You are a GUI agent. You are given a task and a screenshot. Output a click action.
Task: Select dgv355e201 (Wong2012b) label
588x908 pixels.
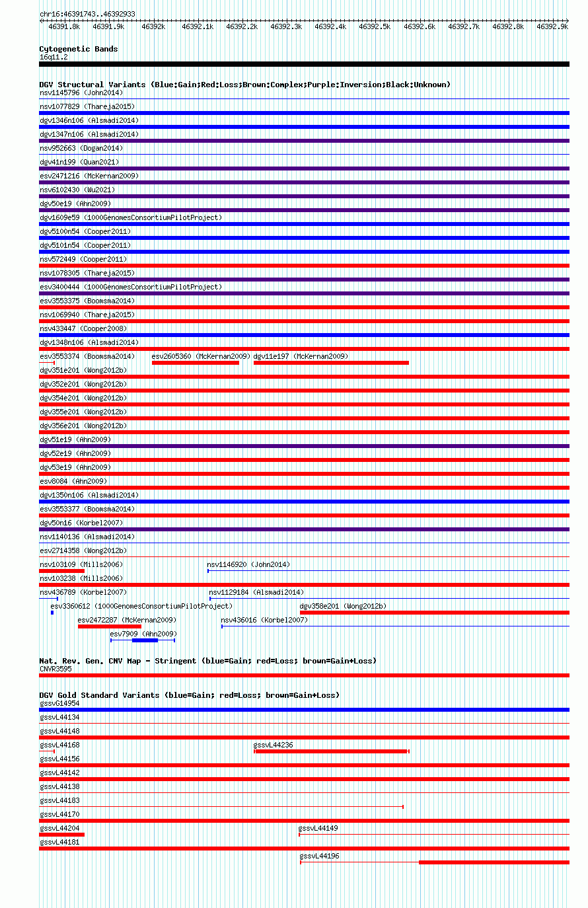pyautogui.click(x=83, y=412)
